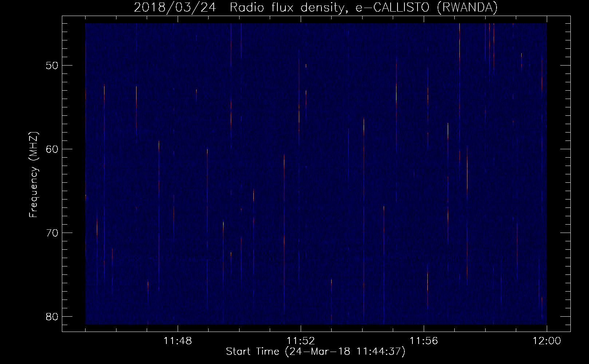Click the '12:00' time tick label
The height and width of the screenshot is (364, 589).
tap(547, 341)
